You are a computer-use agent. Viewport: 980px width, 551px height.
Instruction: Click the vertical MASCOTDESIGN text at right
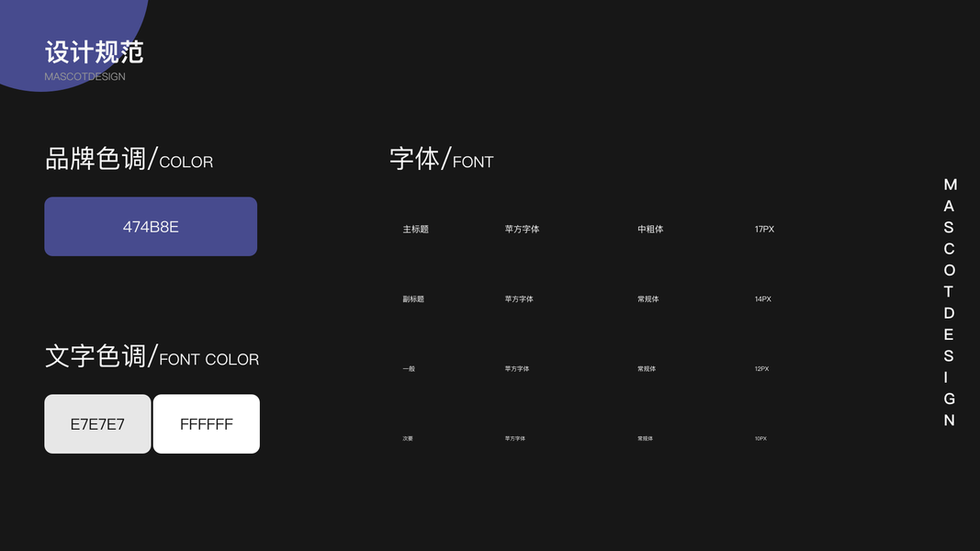click(950, 302)
